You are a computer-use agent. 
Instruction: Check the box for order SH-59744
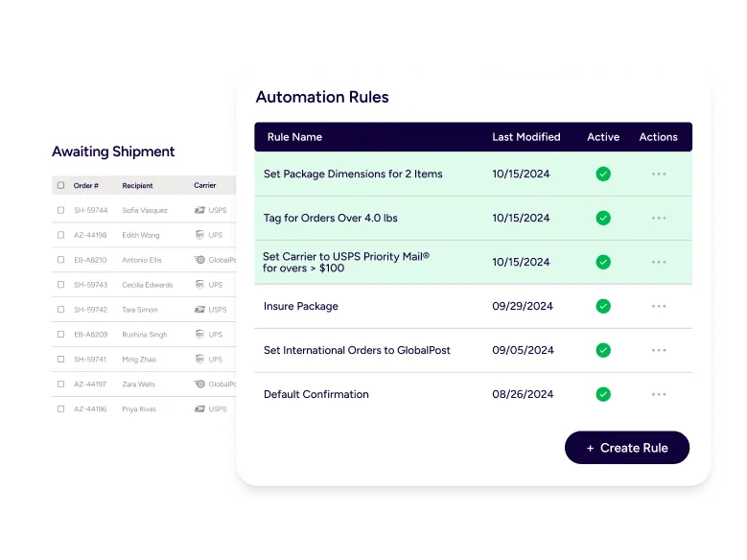61,210
